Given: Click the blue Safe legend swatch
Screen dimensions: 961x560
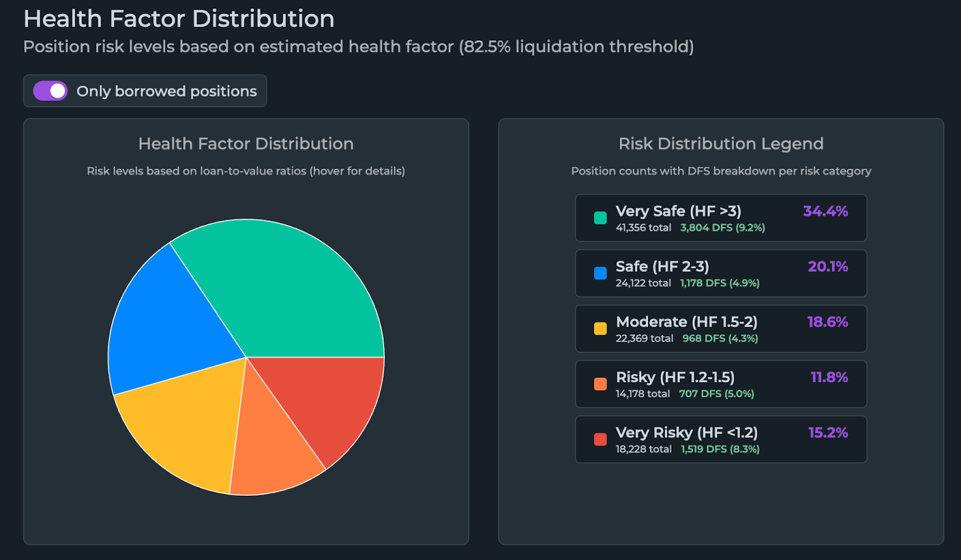Looking at the screenshot, I should click(600, 273).
